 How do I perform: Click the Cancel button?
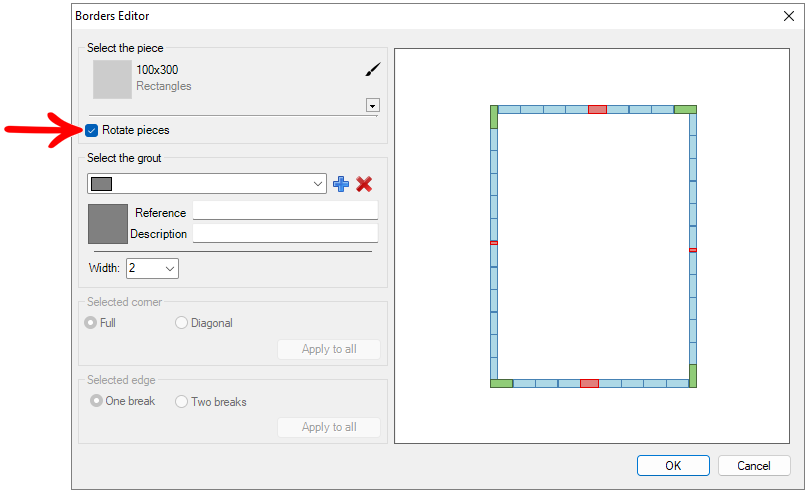(754, 465)
